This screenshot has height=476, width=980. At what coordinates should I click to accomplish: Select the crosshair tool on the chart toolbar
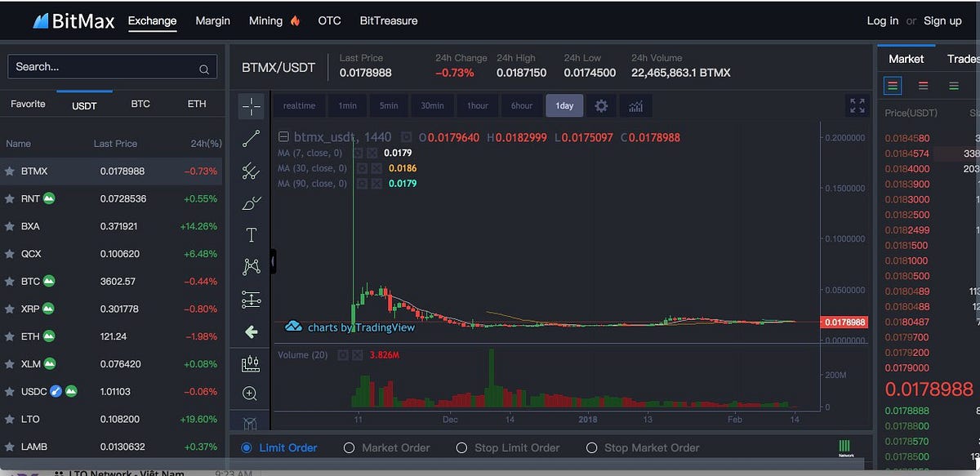(251, 105)
